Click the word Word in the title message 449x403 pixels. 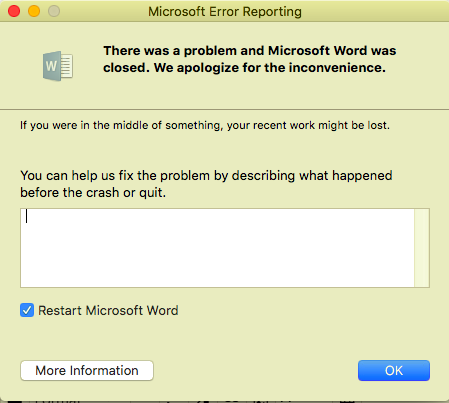tap(351, 51)
